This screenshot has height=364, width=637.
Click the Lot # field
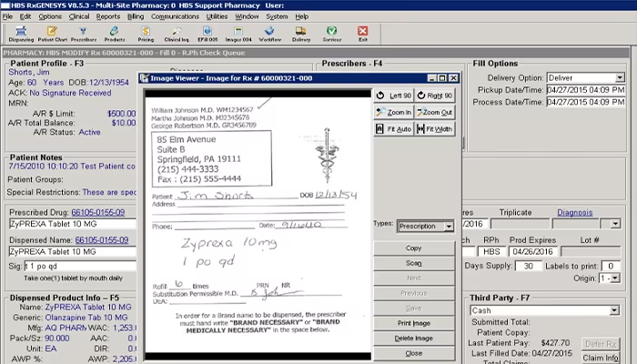click(591, 251)
